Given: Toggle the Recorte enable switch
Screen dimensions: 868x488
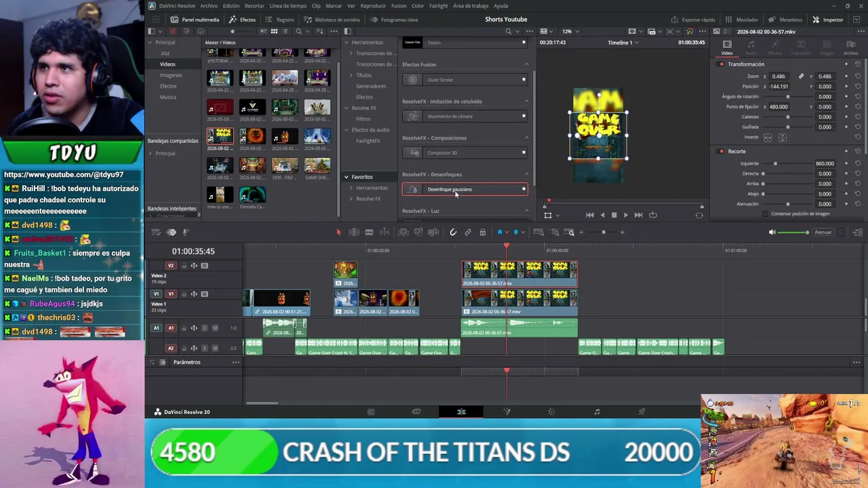Looking at the screenshot, I should pos(722,151).
